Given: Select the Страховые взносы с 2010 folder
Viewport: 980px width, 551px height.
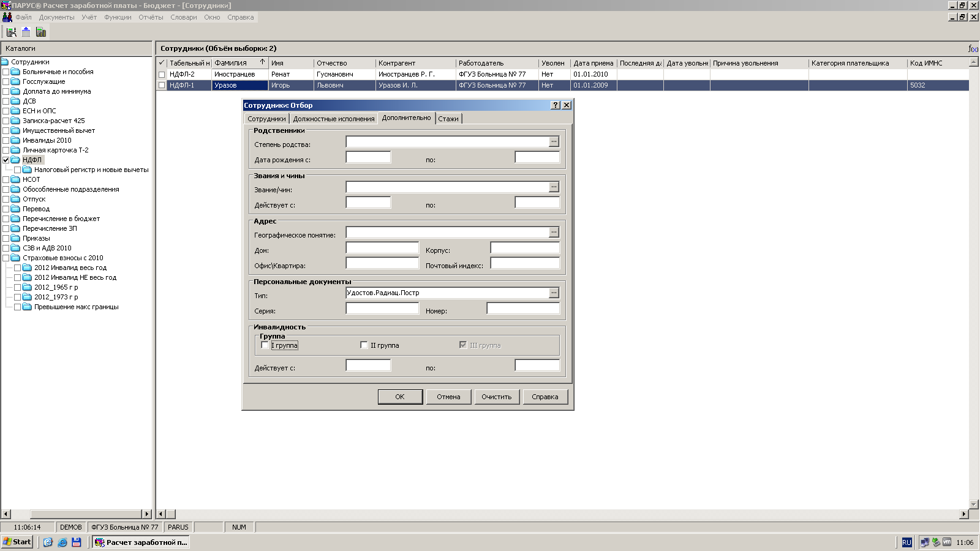Looking at the screenshot, I should click(x=62, y=258).
